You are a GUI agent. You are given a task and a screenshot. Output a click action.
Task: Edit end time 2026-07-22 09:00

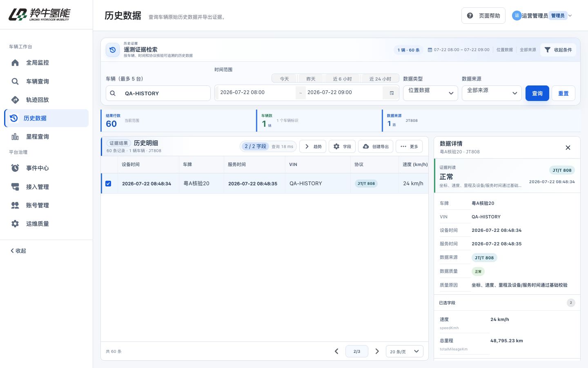click(343, 92)
